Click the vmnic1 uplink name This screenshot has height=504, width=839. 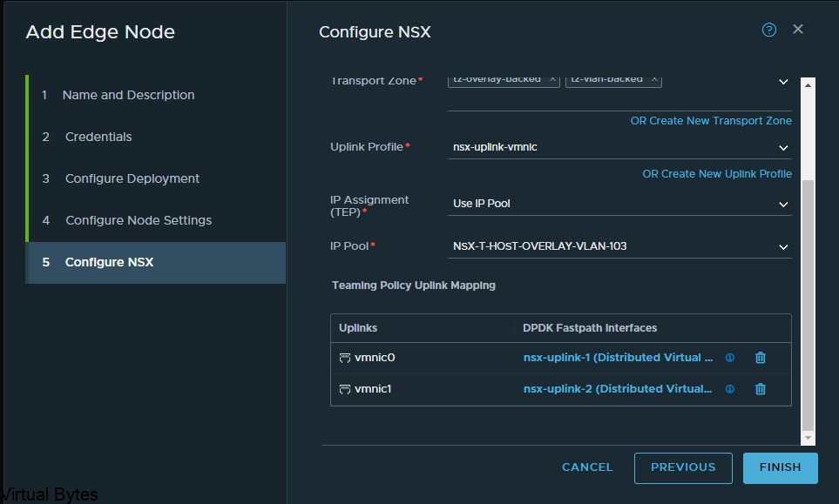[373, 389]
